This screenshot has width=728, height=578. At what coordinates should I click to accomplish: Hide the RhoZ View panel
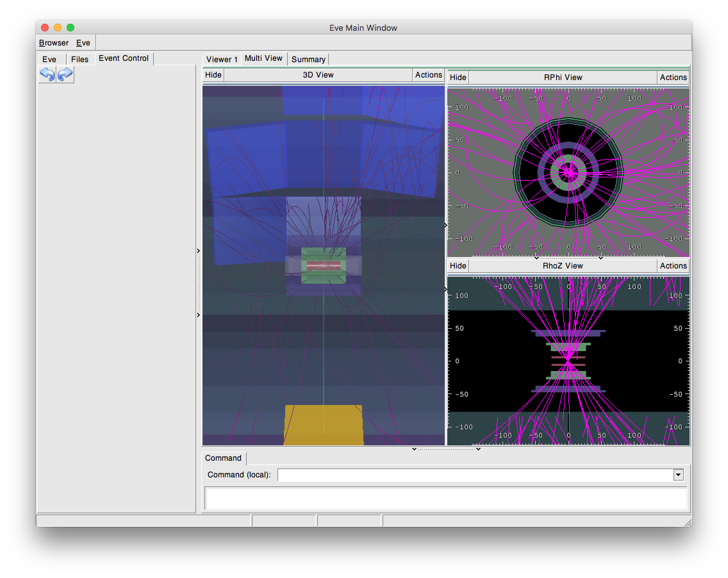click(458, 266)
